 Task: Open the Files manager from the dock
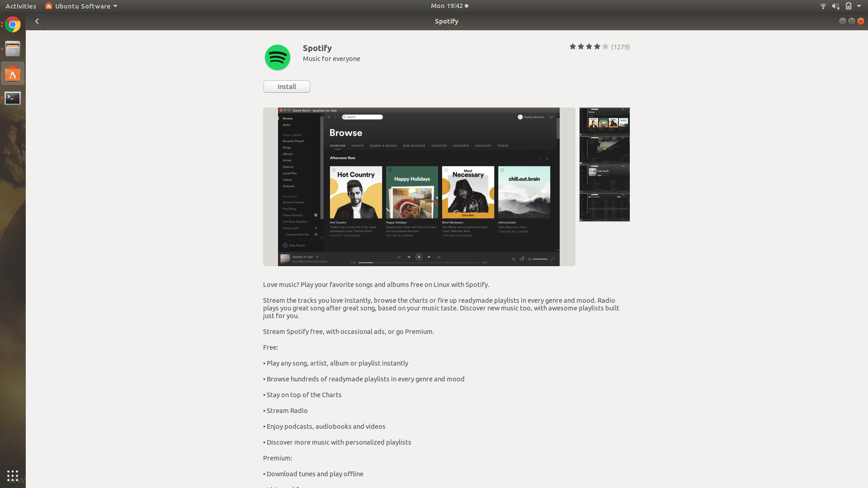12,49
